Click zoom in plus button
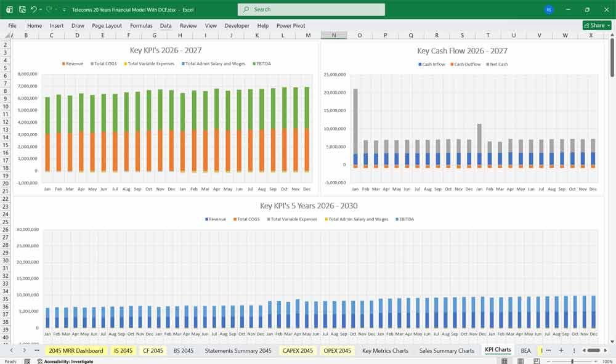616x364 pixels. (x=597, y=362)
